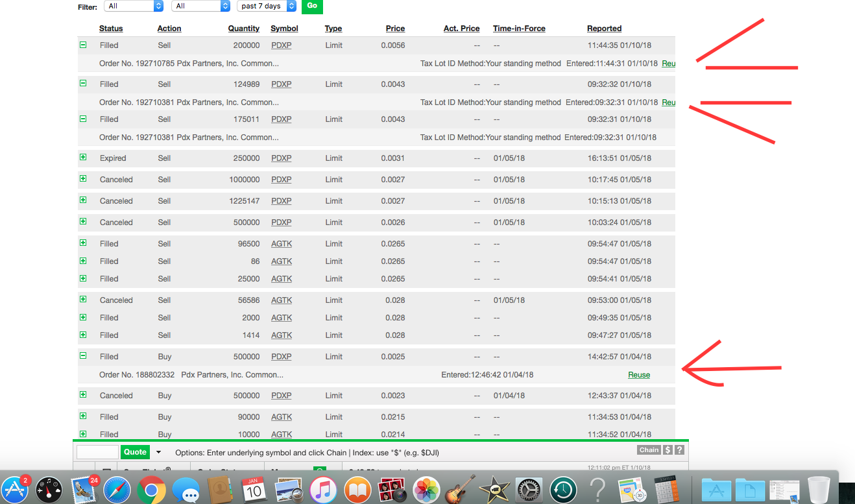Launch the Photos app from the dock
The width and height of the screenshot is (855, 504).
tap(426, 490)
